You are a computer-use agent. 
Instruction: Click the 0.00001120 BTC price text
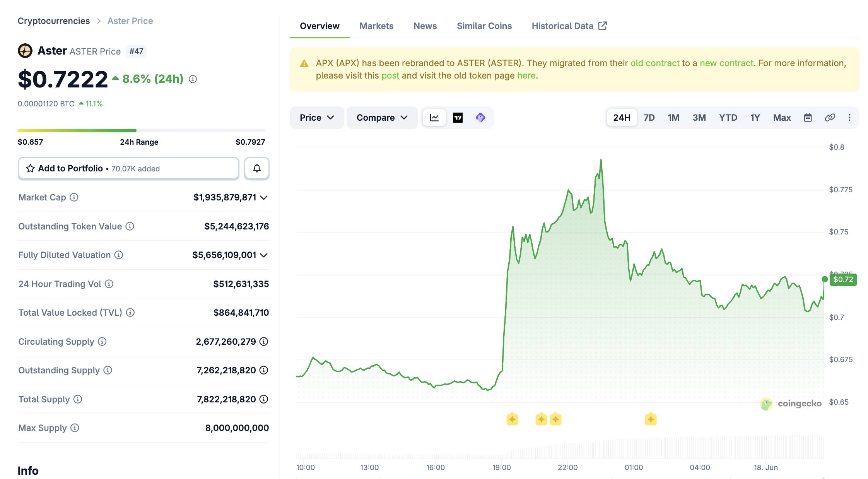pyautogui.click(x=46, y=104)
